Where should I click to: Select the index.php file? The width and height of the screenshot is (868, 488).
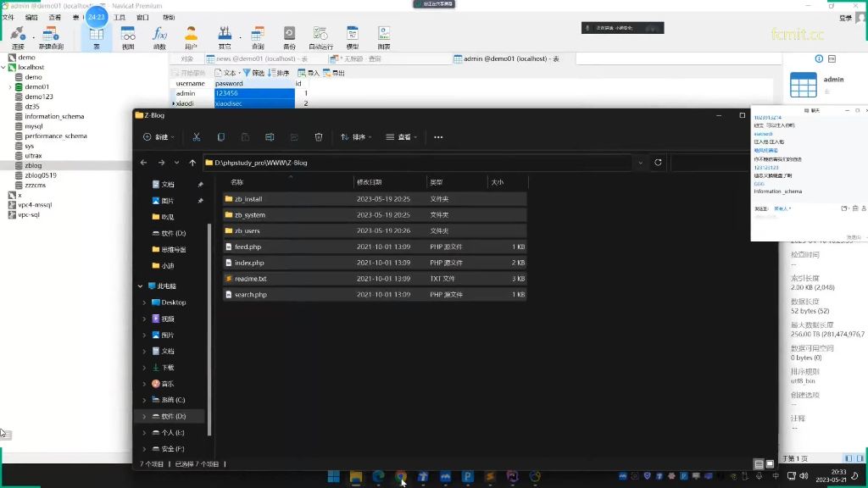(x=375, y=263)
